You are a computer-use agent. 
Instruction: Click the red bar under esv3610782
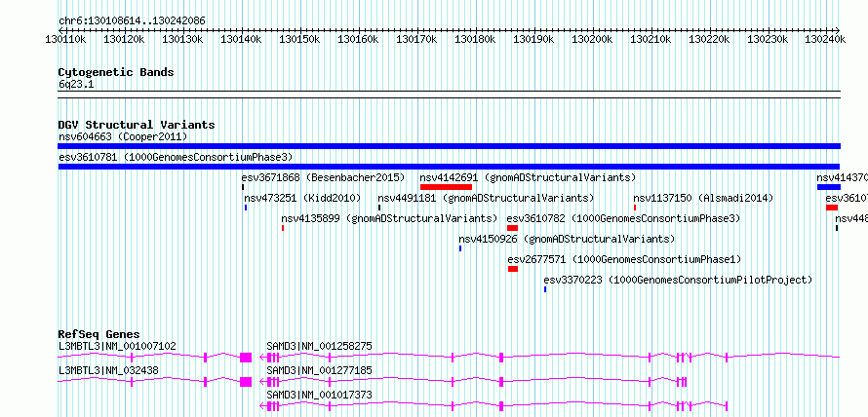click(x=512, y=228)
